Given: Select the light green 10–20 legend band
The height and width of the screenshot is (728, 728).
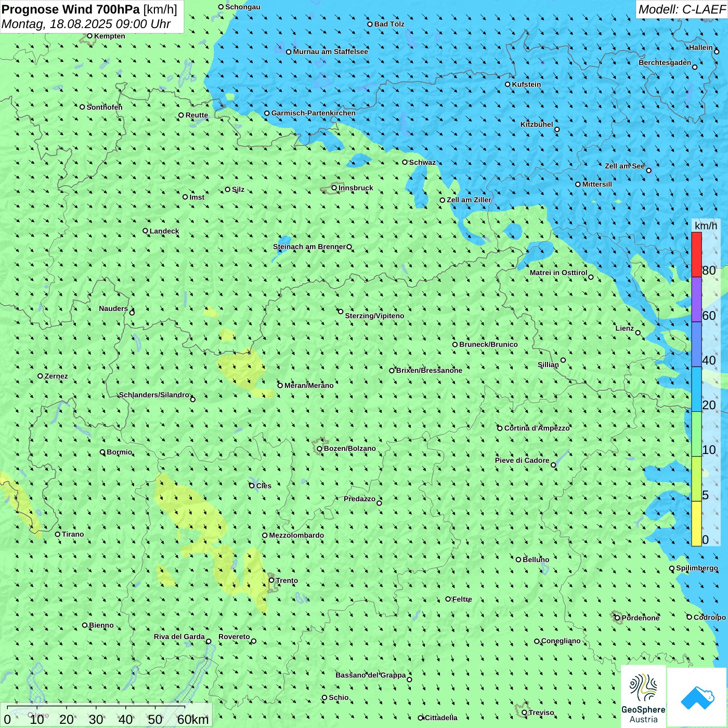Looking at the screenshot, I should 696,434.
